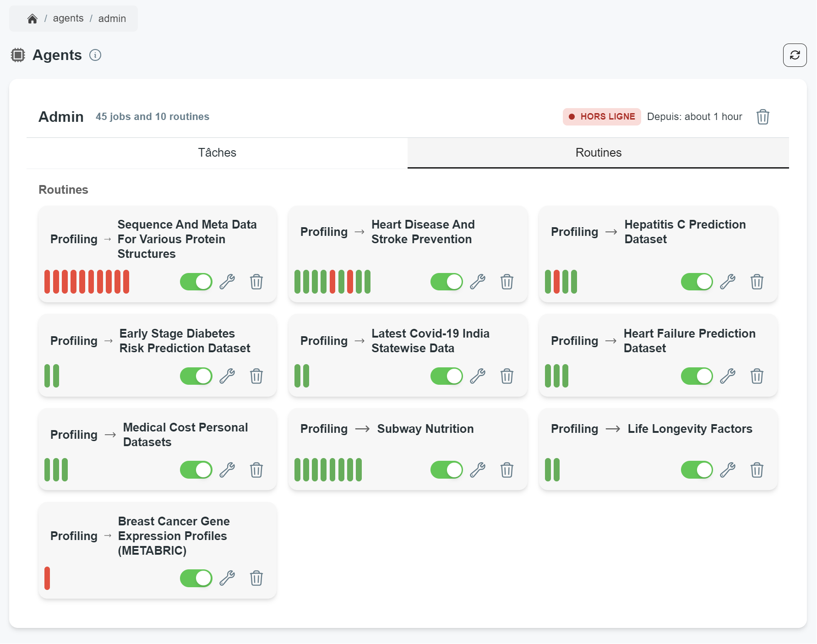Image resolution: width=817 pixels, height=644 pixels.
Task: Delete Heart Failure Prediction Dataset routine
Action: [x=757, y=376]
